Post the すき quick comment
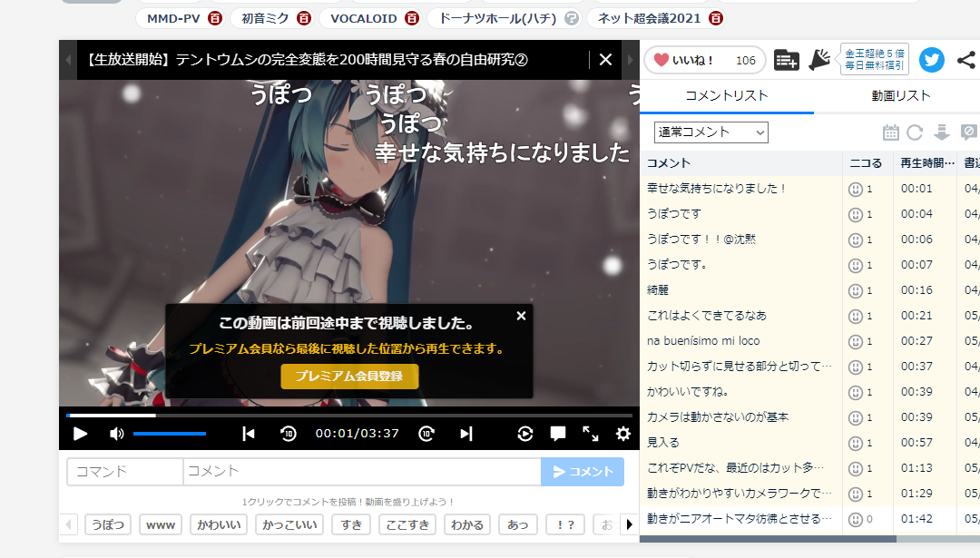 [x=351, y=524]
